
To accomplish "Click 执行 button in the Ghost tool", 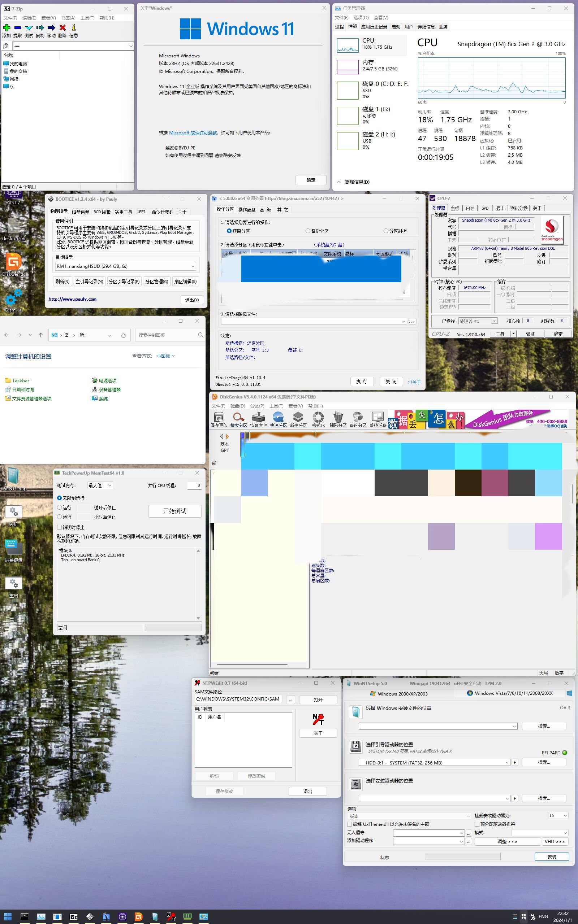I will coord(362,382).
